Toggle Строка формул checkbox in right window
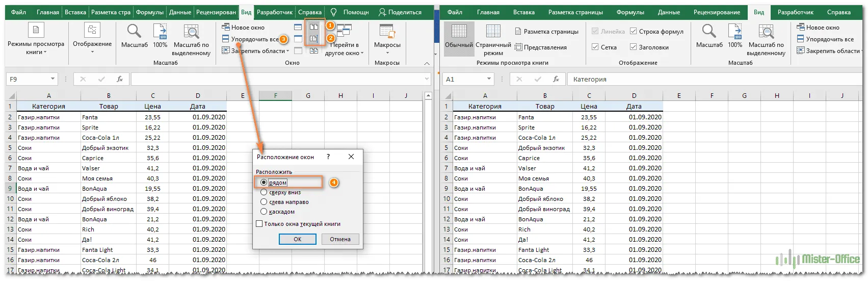The image size is (868, 283). [633, 32]
